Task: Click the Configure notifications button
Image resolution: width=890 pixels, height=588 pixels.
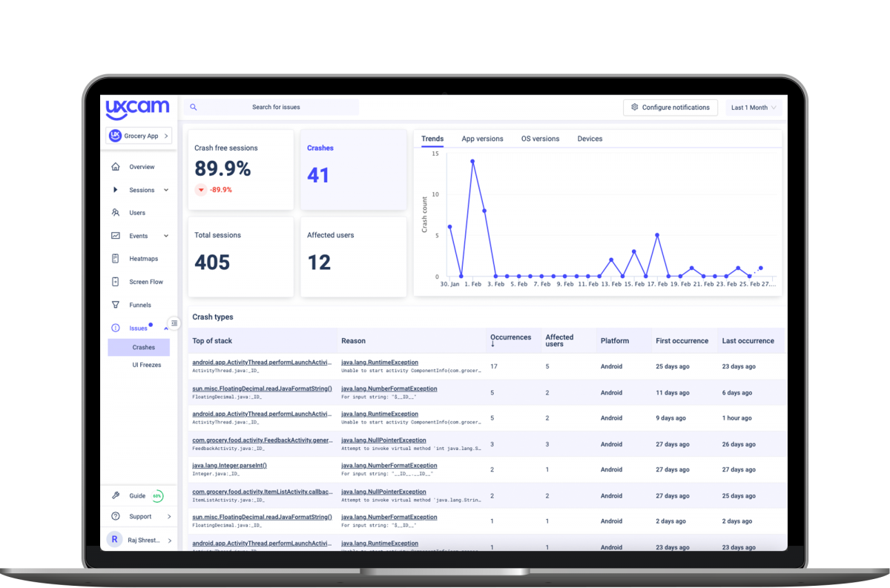Action: point(670,107)
